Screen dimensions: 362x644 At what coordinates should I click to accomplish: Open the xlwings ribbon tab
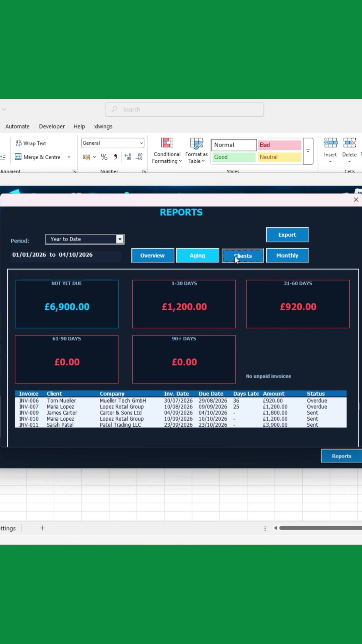pos(103,126)
